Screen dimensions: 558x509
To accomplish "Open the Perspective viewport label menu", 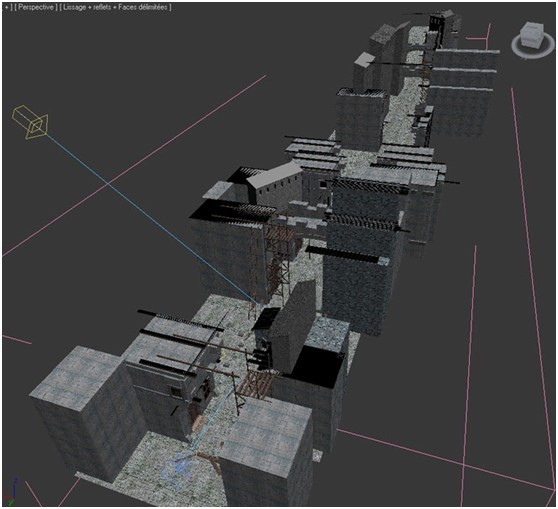I will click(x=36, y=7).
